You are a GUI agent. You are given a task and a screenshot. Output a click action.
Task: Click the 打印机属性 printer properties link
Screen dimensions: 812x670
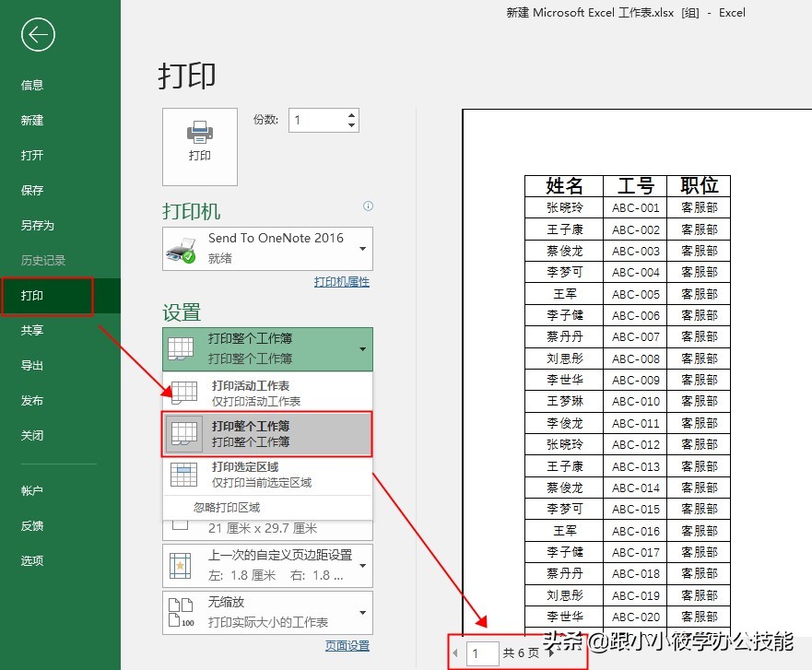tap(342, 282)
